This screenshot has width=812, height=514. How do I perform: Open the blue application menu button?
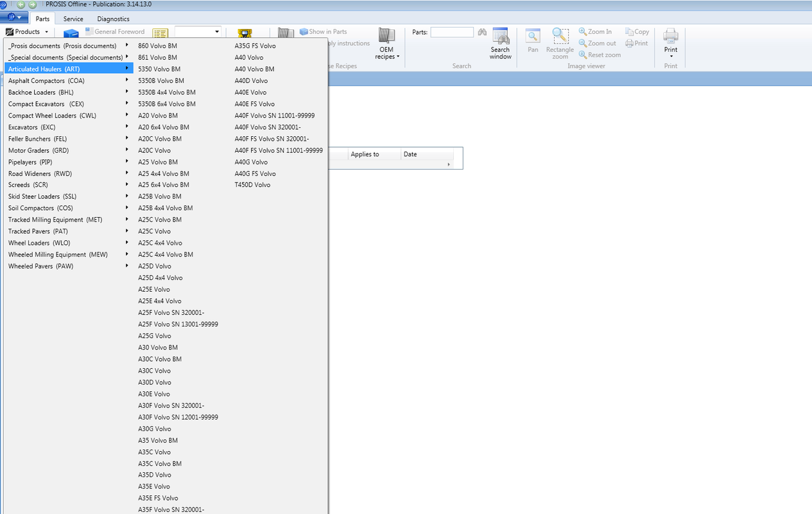[x=14, y=17]
